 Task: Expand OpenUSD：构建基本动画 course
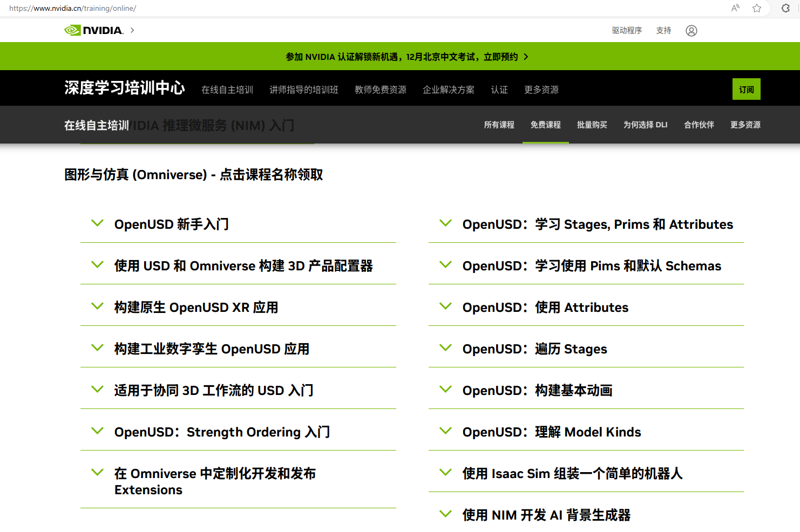(x=445, y=390)
